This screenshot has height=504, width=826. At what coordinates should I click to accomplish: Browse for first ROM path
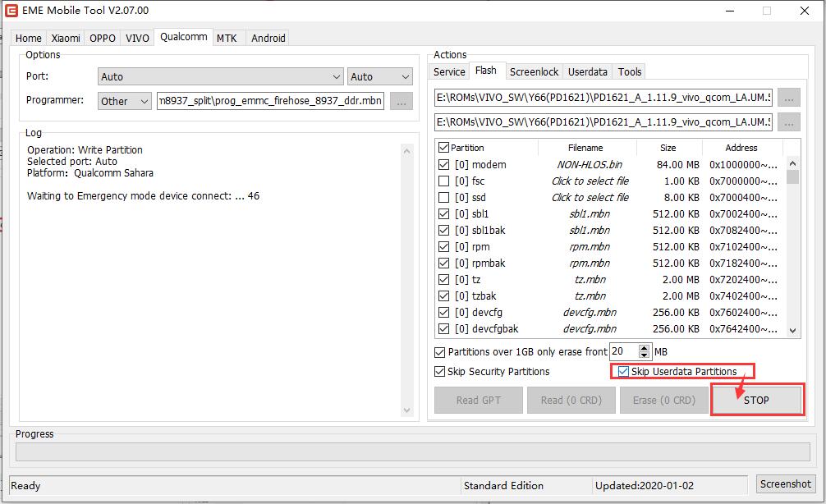point(788,98)
